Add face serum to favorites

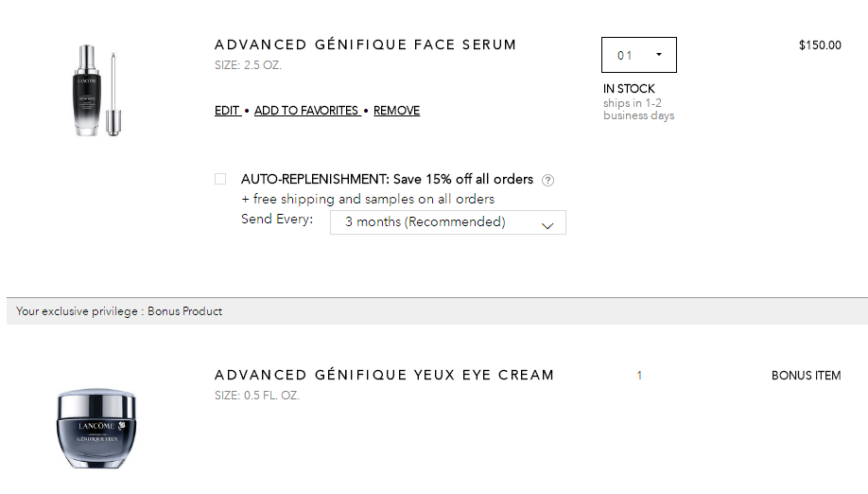(x=306, y=110)
